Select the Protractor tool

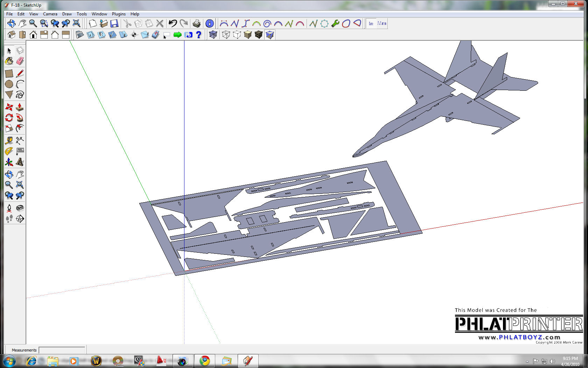[9, 151]
